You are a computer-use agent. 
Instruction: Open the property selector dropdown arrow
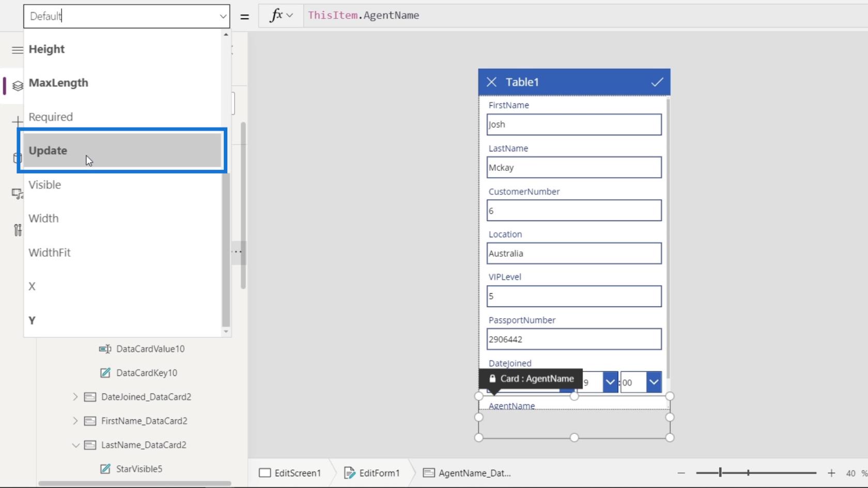(223, 16)
